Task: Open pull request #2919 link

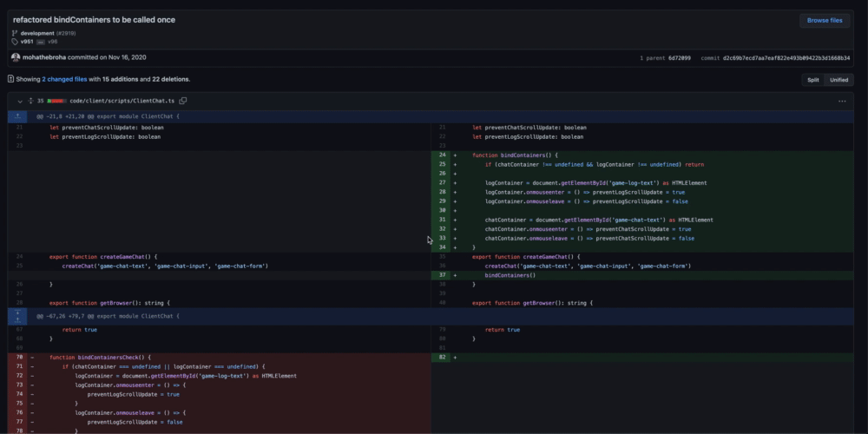Action: tap(66, 33)
